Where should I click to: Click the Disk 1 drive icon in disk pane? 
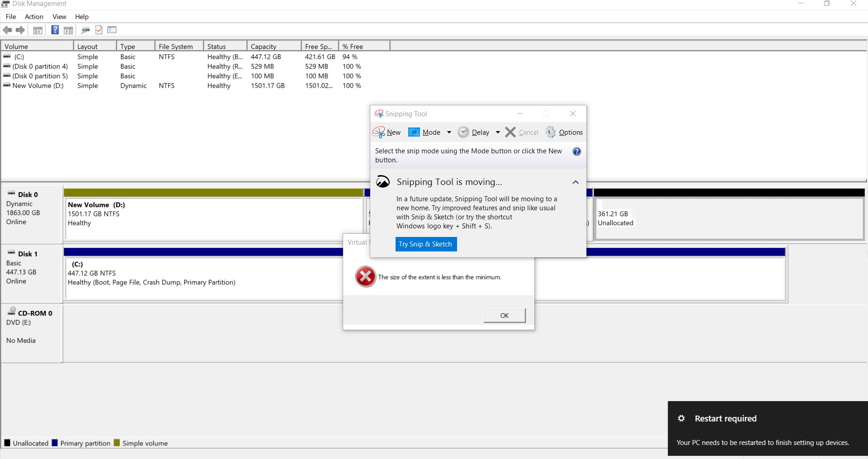pyautogui.click(x=11, y=253)
